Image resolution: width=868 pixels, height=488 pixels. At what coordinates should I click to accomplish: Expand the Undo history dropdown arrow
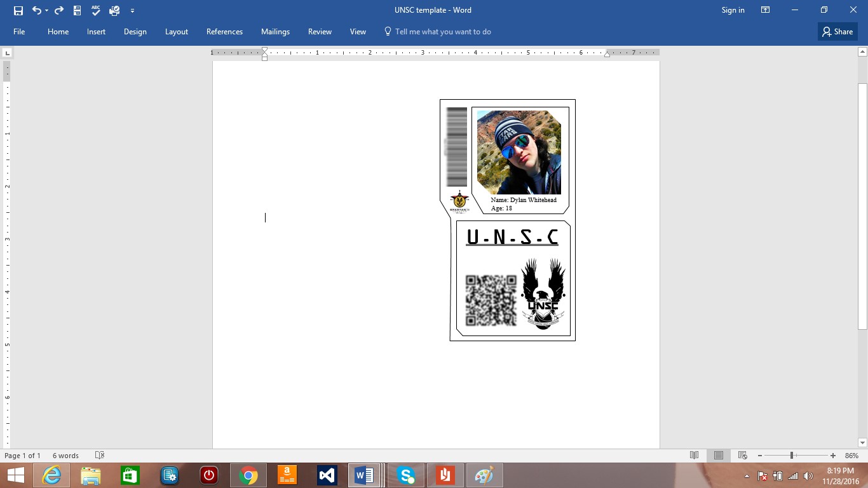[46, 11]
